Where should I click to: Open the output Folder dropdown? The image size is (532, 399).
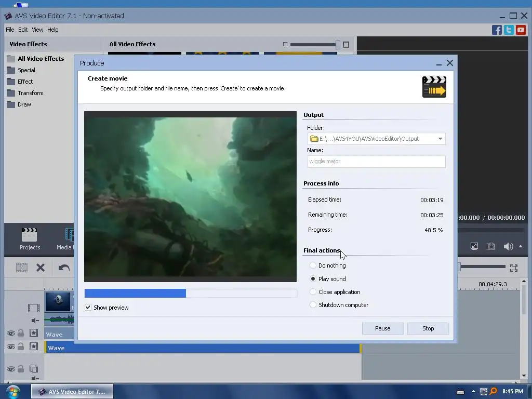click(x=440, y=138)
